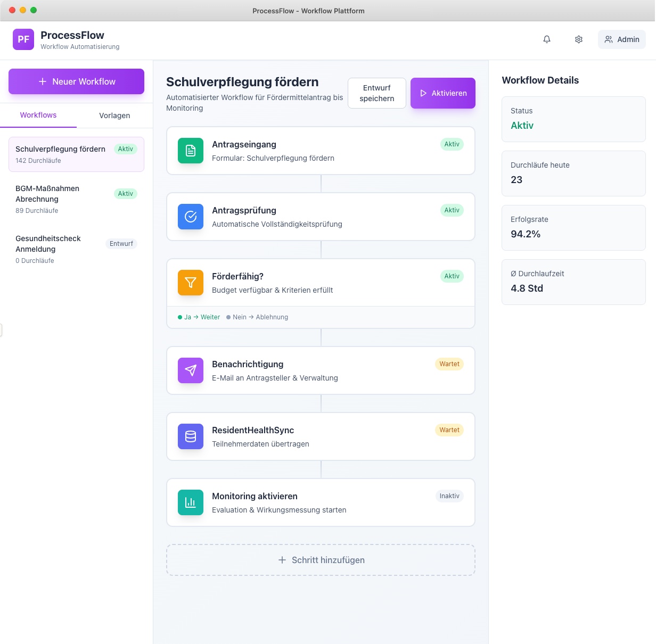Image resolution: width=656 pixels, height=644 pixels.
Task: Click the Benachrichtigung send icon
Action: [x=190, y=370]
